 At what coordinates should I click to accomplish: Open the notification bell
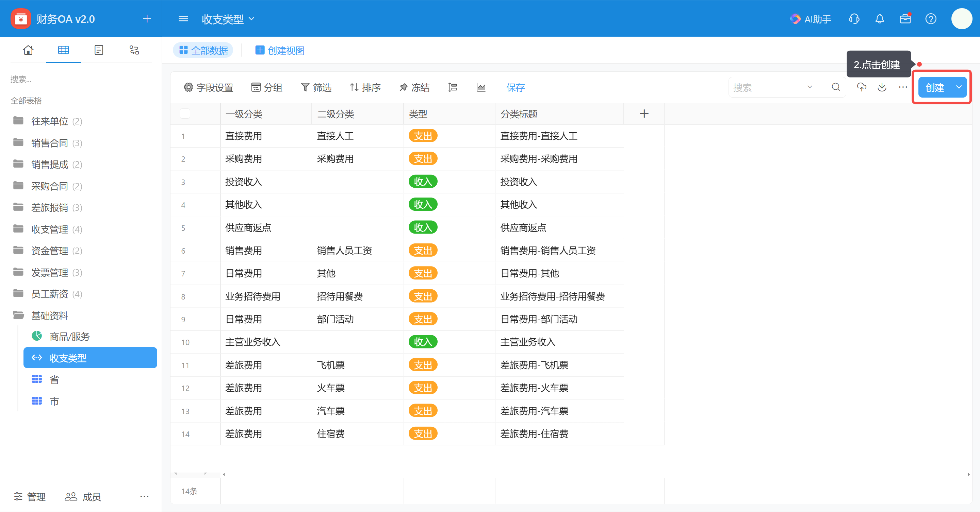(880, 19)
